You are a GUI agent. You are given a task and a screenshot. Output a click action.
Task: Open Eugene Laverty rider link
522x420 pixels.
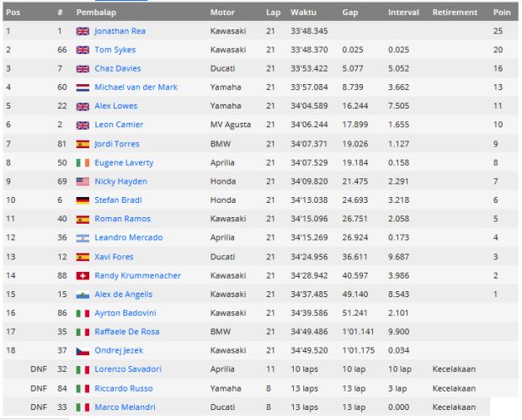click(x=124, y=162)
